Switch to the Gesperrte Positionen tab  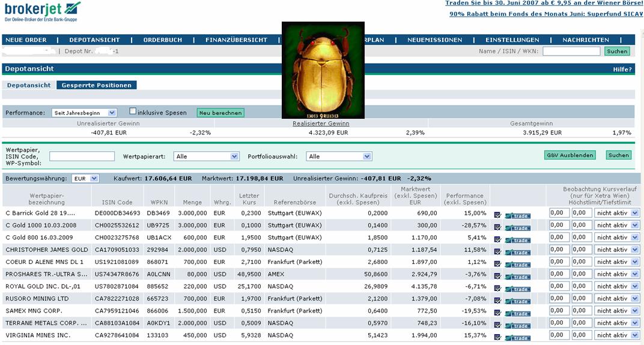96,85
